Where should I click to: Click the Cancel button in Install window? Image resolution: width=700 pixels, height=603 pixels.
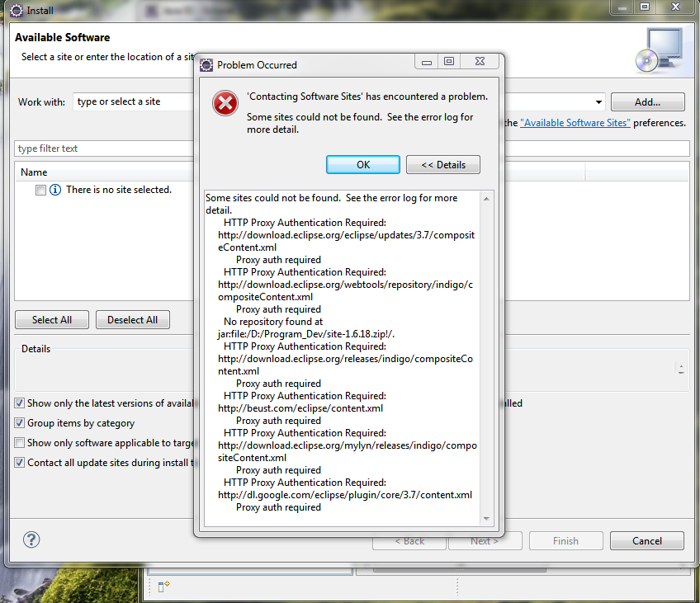tap(647, 541)
